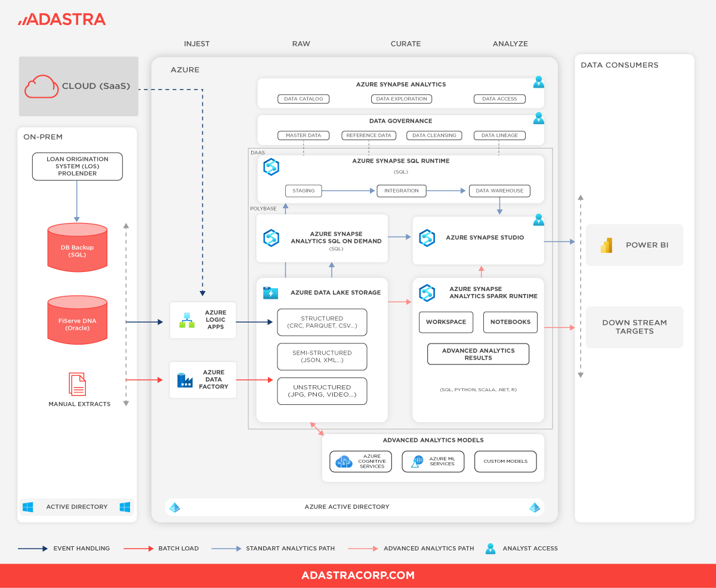Select the ANALYZE stage header
The width and height of the screenshot is (716, 588).
(510, 44)
